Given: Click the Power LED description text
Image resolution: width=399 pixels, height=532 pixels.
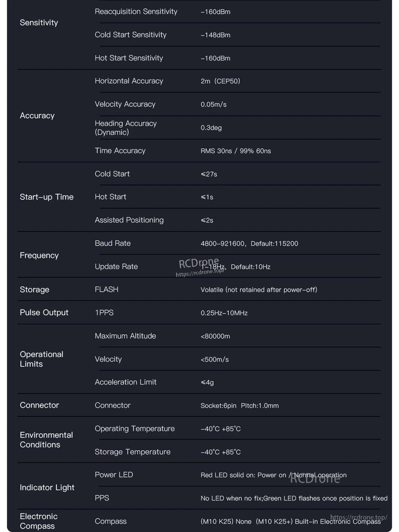Looking at the screenshot, I should (274, 475).
